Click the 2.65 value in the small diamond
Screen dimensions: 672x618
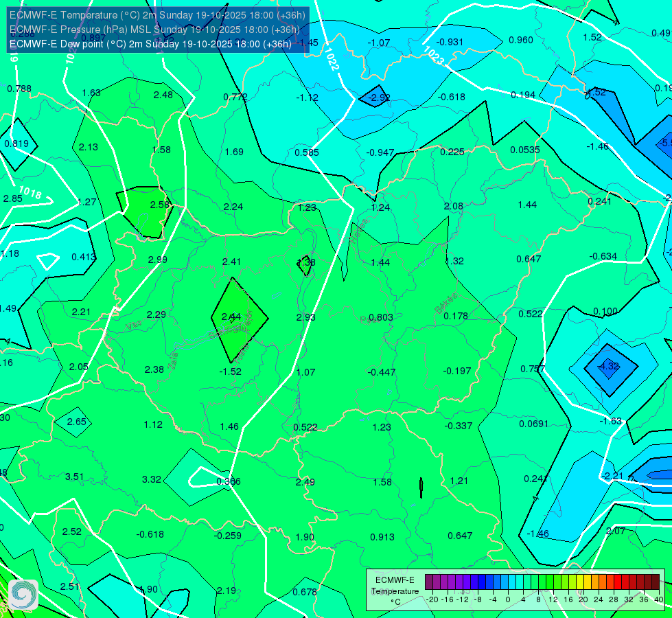pos(77,422)
